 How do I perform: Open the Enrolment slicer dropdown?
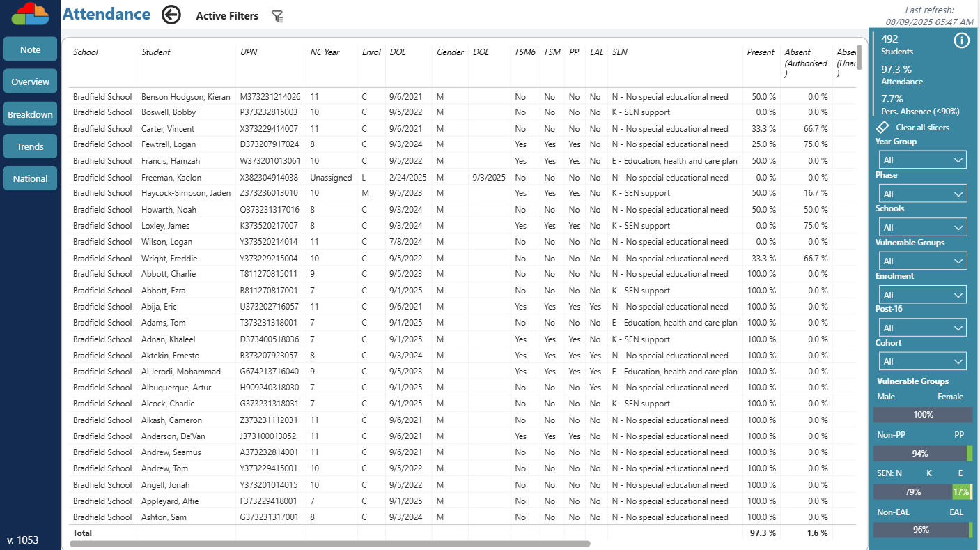click(921, 294)
